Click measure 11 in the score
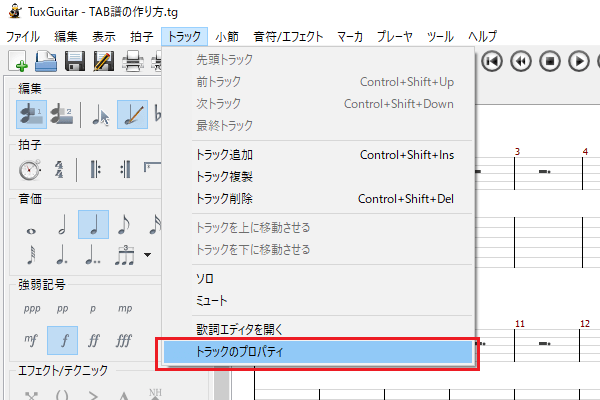This screenshot has height=400, width=600. pos(547,343)
